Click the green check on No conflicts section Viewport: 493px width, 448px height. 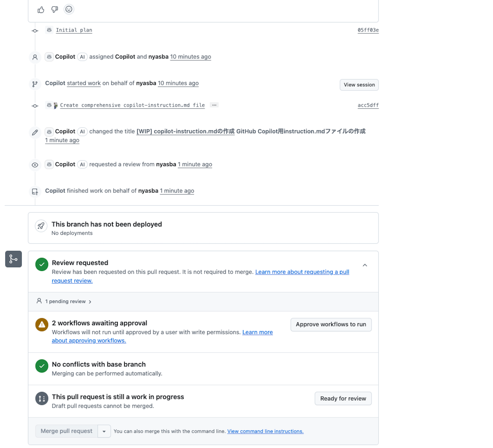[42, 366]
